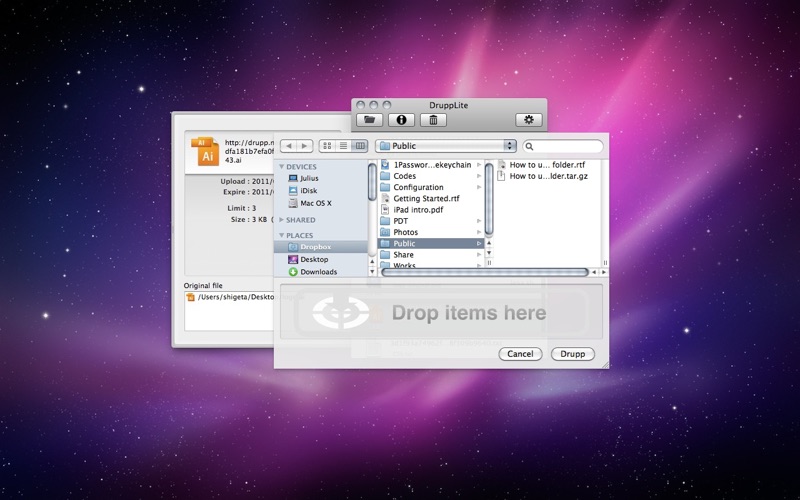Select How to u... folder.rtf file
Screen dimensions: 800x500
(x=547, y=165)
